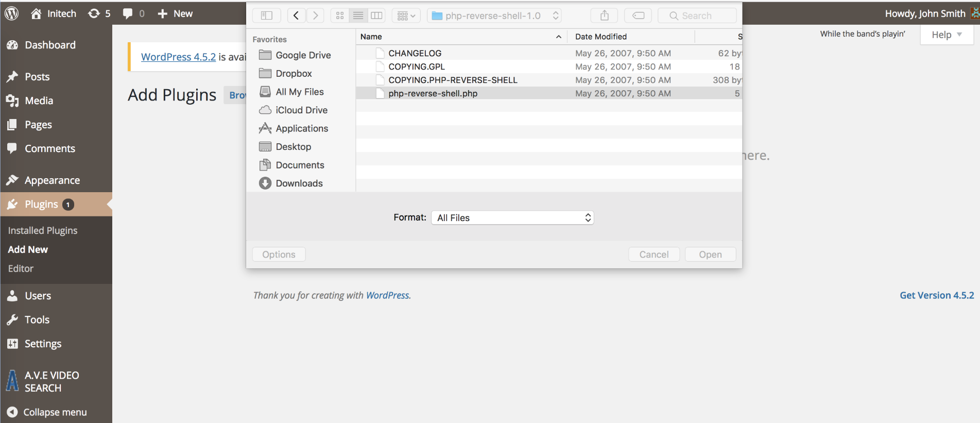Expand the Help tab

pos(947,35)
